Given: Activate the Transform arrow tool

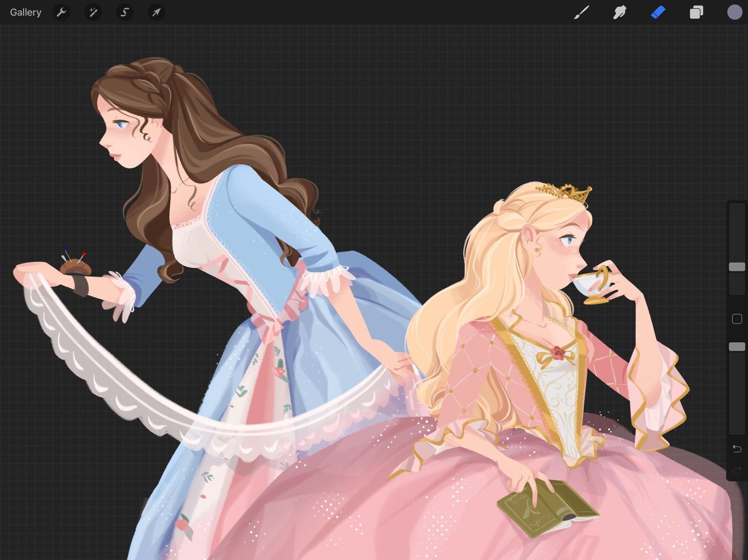Looking at the screenshot, I should click(x=156, y=12).
